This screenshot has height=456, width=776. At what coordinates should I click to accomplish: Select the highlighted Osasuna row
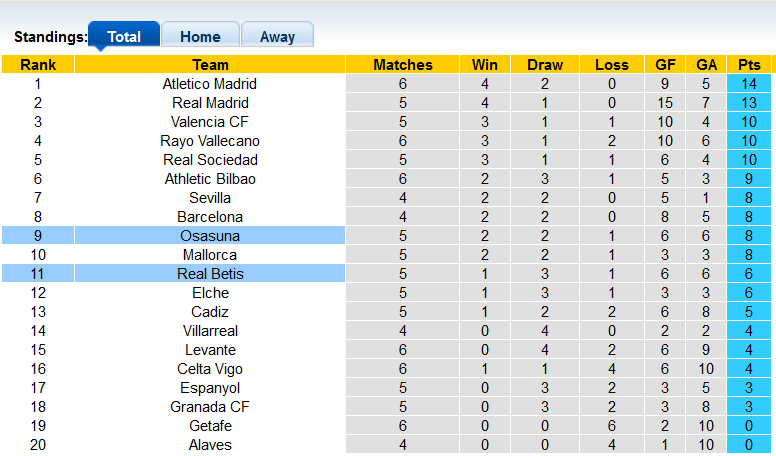210,236
